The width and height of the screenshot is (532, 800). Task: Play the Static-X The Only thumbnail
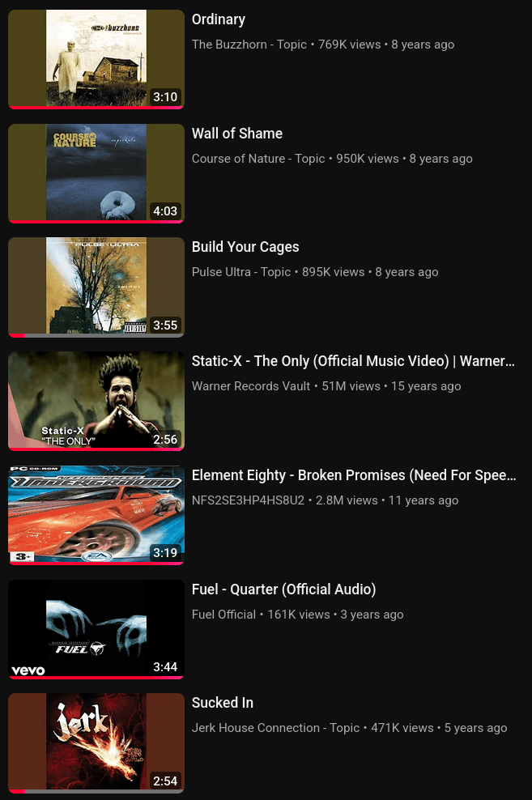(96, 402)
